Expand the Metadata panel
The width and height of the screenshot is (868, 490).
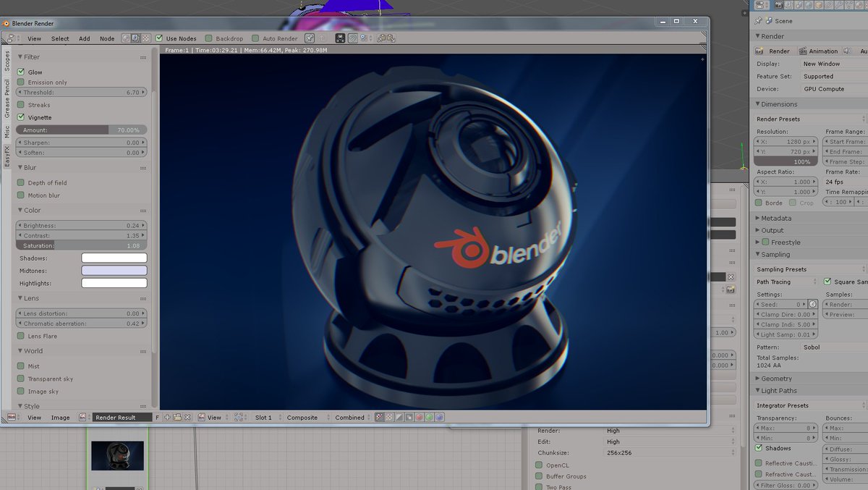pyautogui.click(x=758, y=218)
